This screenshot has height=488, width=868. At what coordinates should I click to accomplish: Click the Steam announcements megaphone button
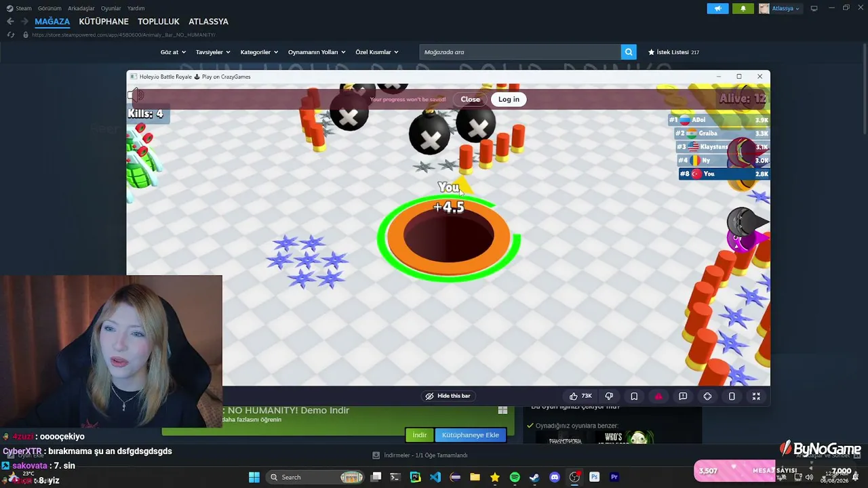[717, 8]
